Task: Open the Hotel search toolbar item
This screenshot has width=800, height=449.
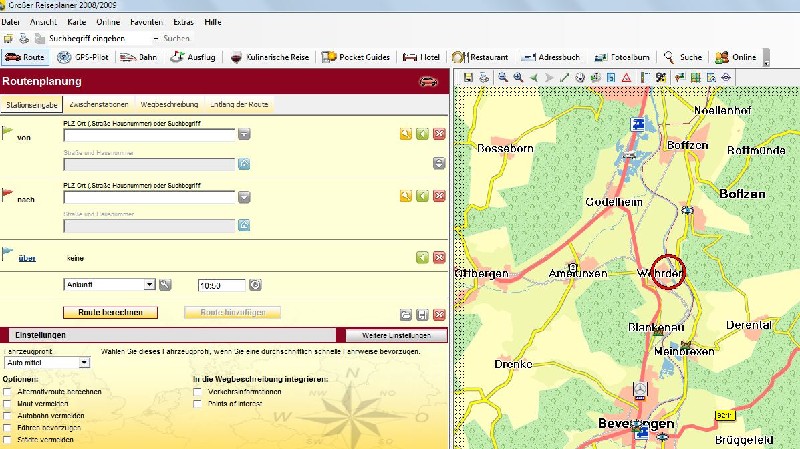Action: (x=423, y=57)
